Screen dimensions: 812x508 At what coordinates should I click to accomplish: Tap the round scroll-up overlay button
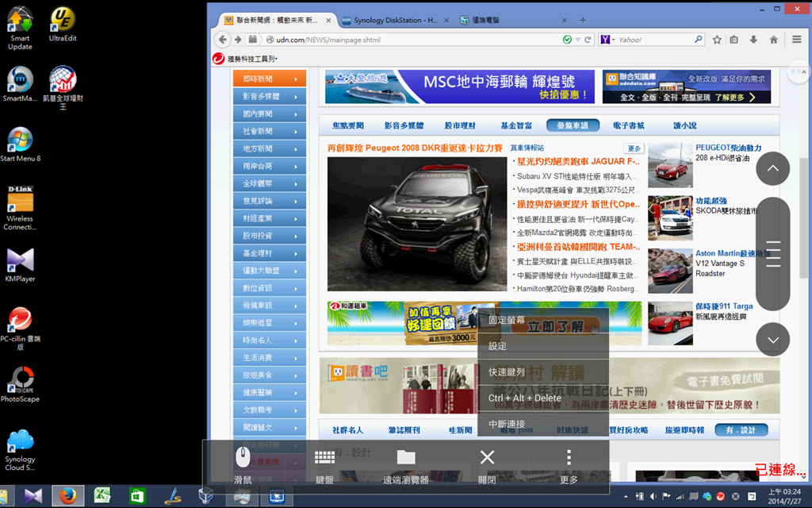pos(772,168)
